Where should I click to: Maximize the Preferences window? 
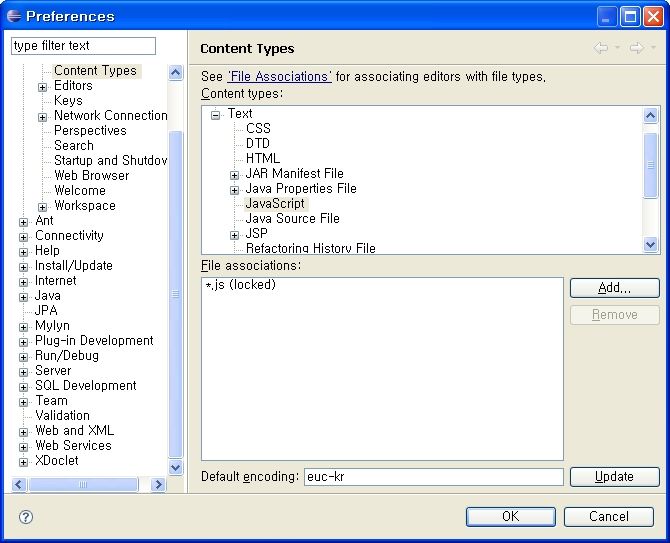pos(630,17)
